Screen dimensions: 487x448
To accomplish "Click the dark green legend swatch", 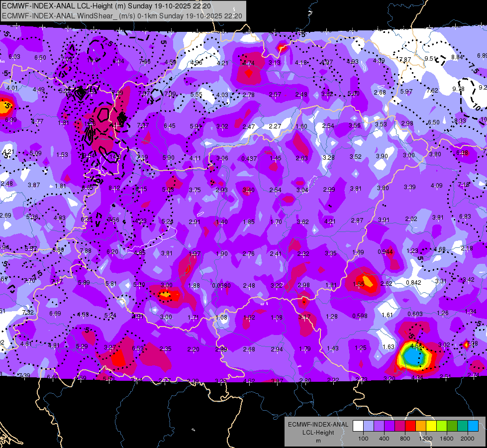I will (452, 426).
